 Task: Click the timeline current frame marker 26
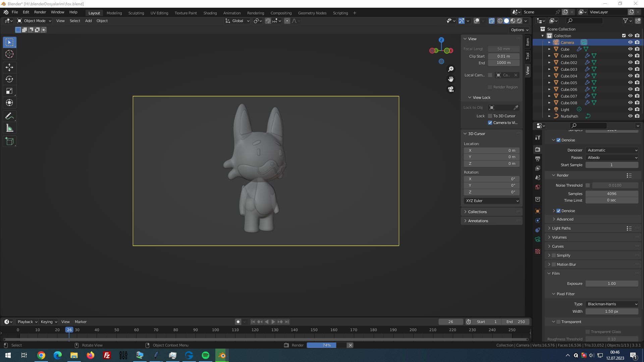[x=69, y=330]
